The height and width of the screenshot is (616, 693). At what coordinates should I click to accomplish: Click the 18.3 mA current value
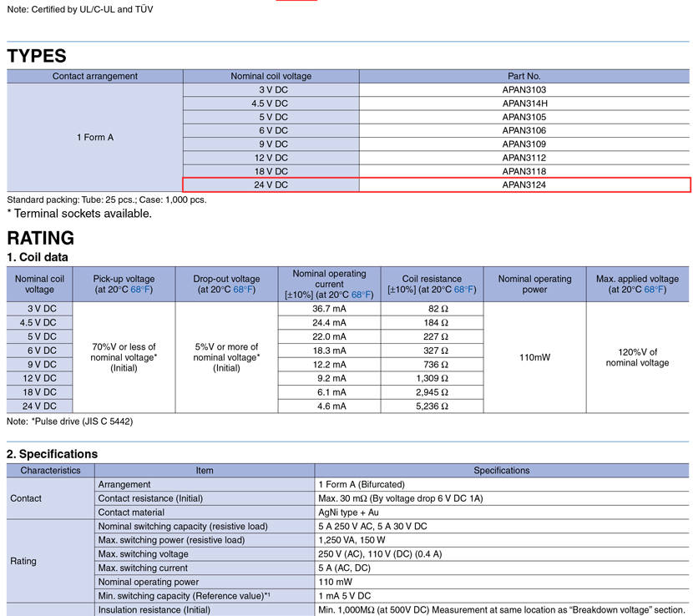[x=329, y=351]
